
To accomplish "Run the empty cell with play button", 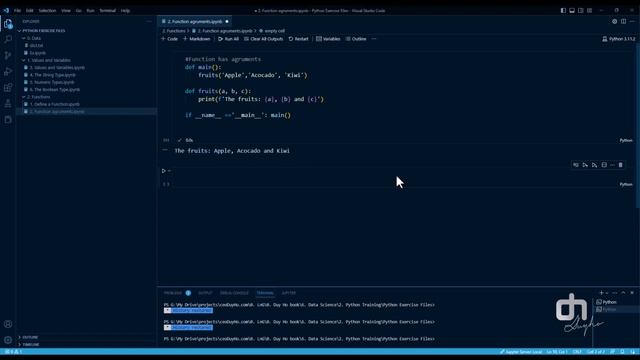I will (x=164, y=171).
